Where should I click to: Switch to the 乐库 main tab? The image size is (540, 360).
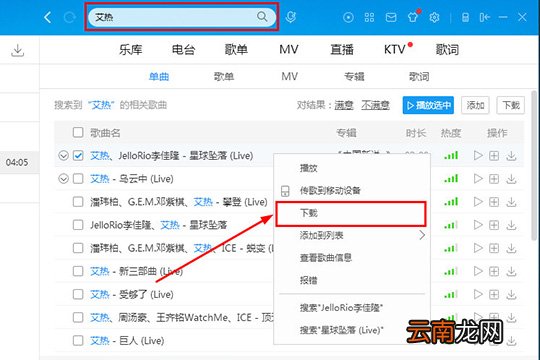pyautogui.click(x=131, y=50)
